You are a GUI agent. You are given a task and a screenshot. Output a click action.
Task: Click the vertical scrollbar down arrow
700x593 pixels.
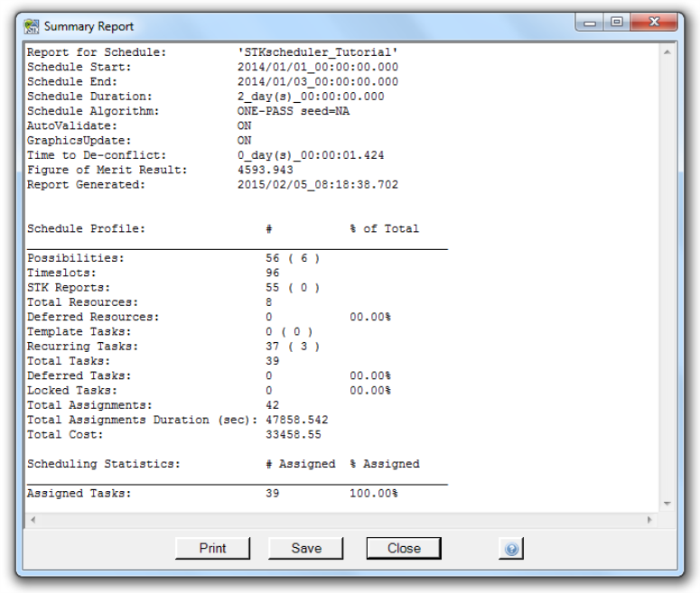click(x=667, y=504)
